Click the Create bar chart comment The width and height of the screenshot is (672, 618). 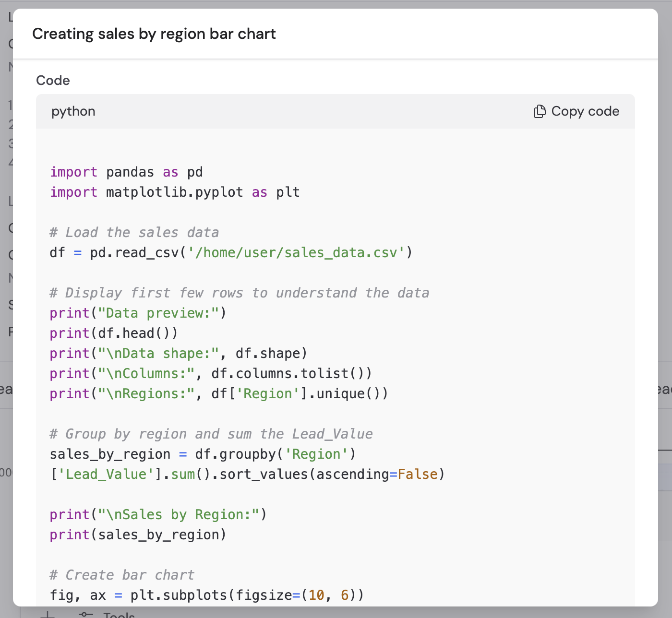click(121, 574)
